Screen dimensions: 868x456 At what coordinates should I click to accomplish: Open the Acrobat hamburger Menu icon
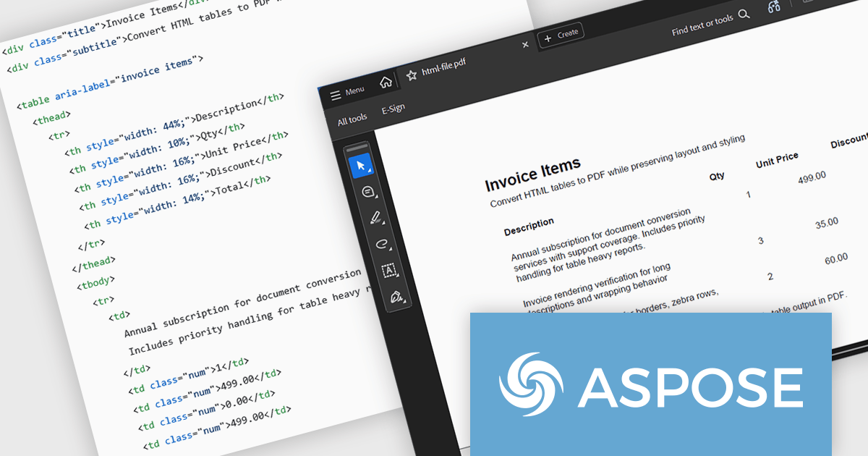[336, 96]
